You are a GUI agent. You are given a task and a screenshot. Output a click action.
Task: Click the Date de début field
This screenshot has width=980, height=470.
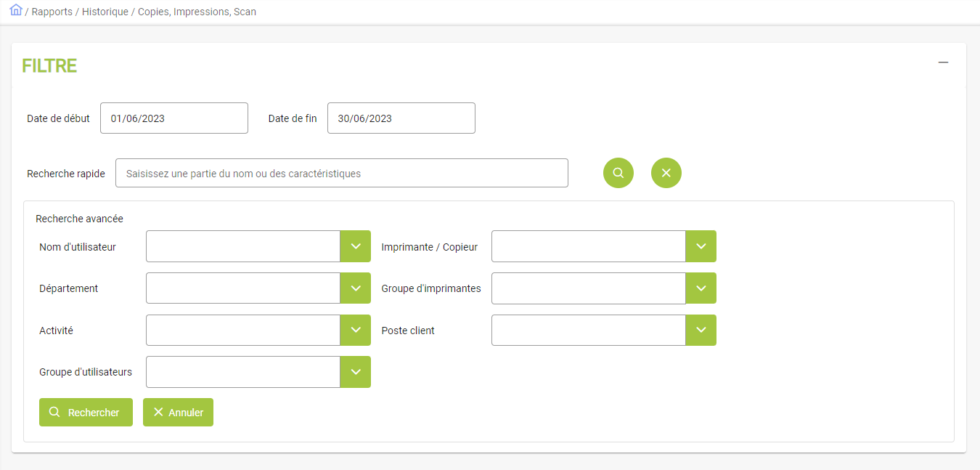pos(174,118)
